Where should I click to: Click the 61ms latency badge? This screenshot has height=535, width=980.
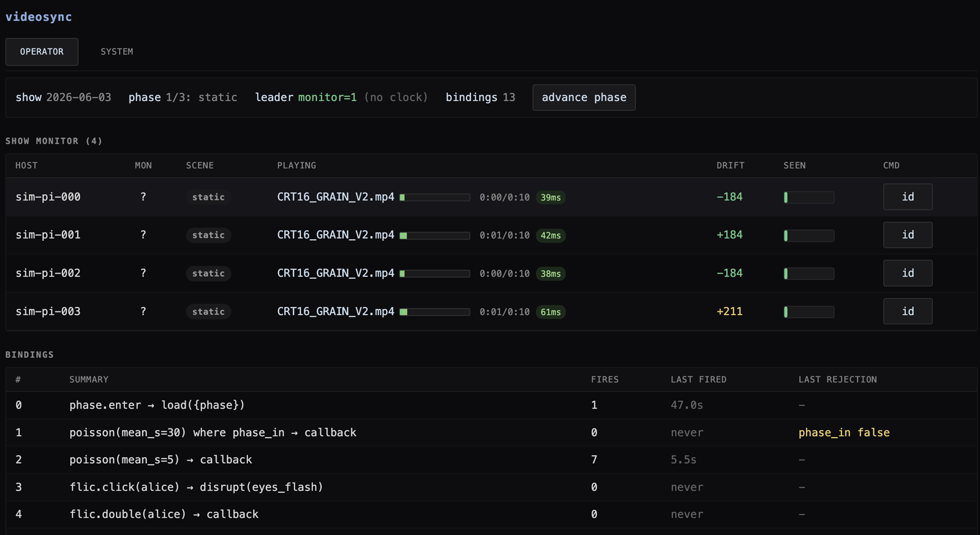pyautogui.click(x=551, y=312)
